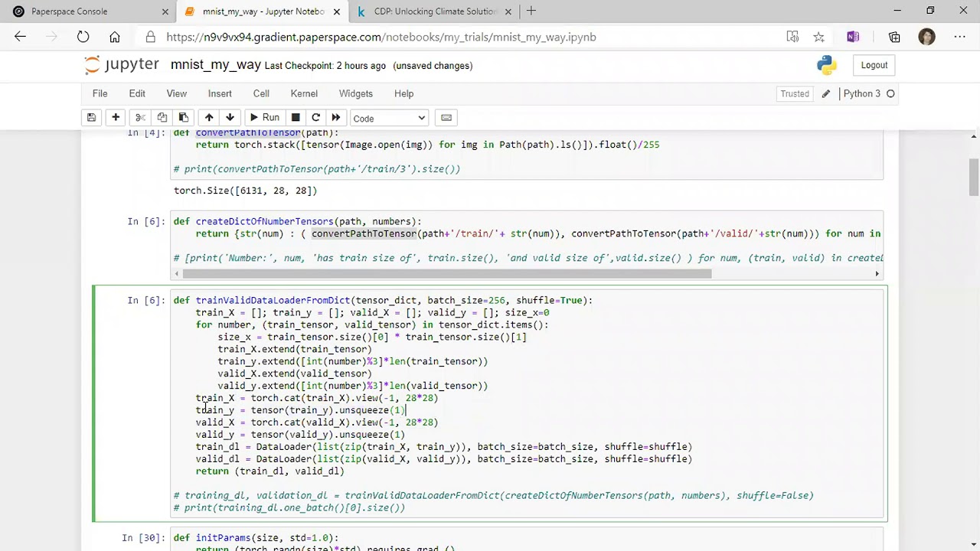The height and width of the screenshot is (551, 980).
Task: Click the cell output horizontal scrollbar thumb
Action: pos(447,273)
